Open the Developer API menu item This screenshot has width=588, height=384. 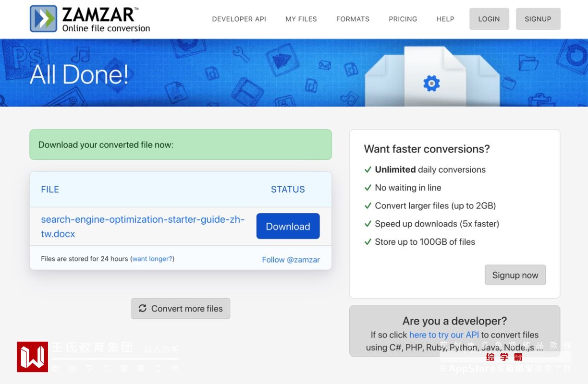pos(239,19)
